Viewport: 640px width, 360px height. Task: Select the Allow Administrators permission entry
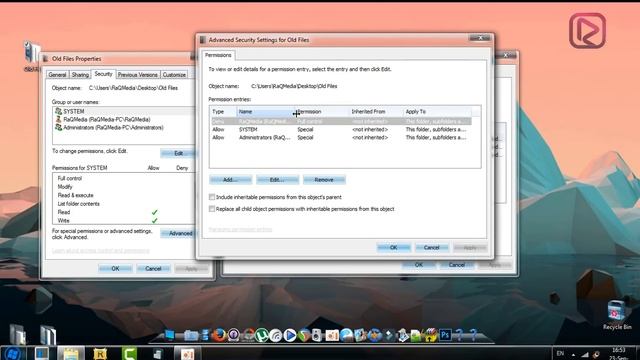coord(341,138)
